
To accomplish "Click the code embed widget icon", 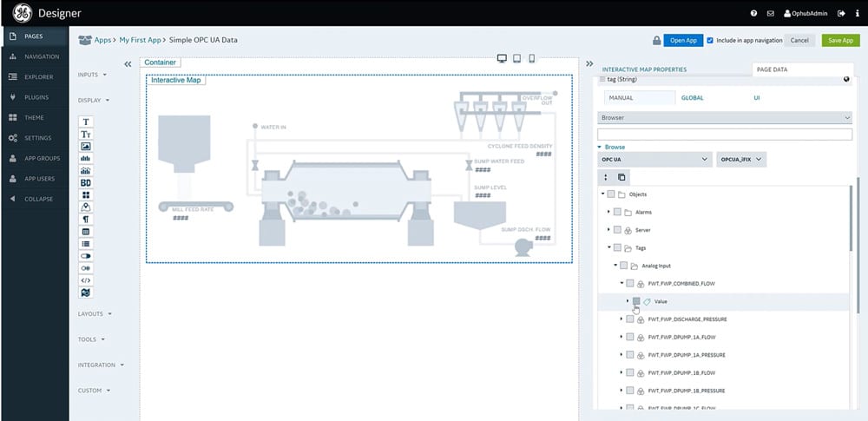I will [x=86, y=280].
